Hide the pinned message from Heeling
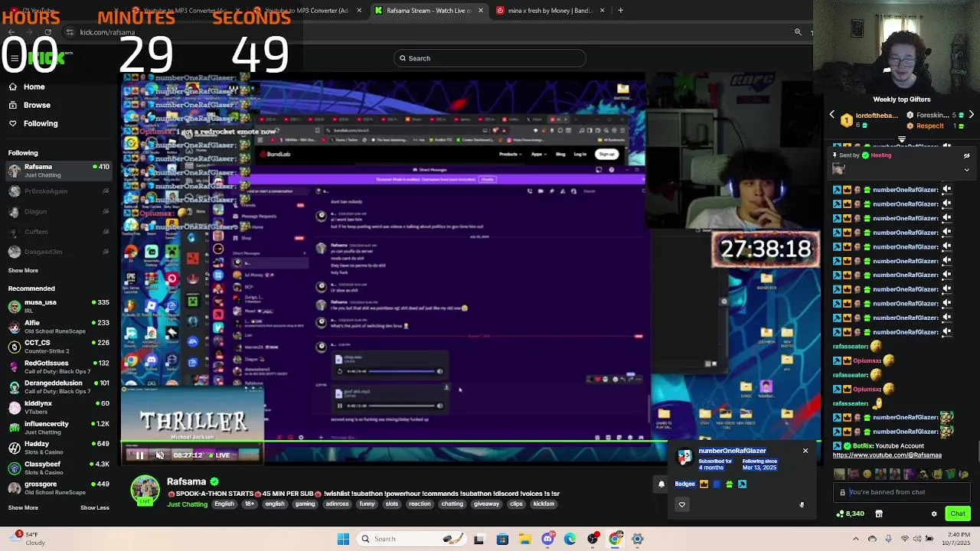980x551 pixels. (x=966, y=155)
